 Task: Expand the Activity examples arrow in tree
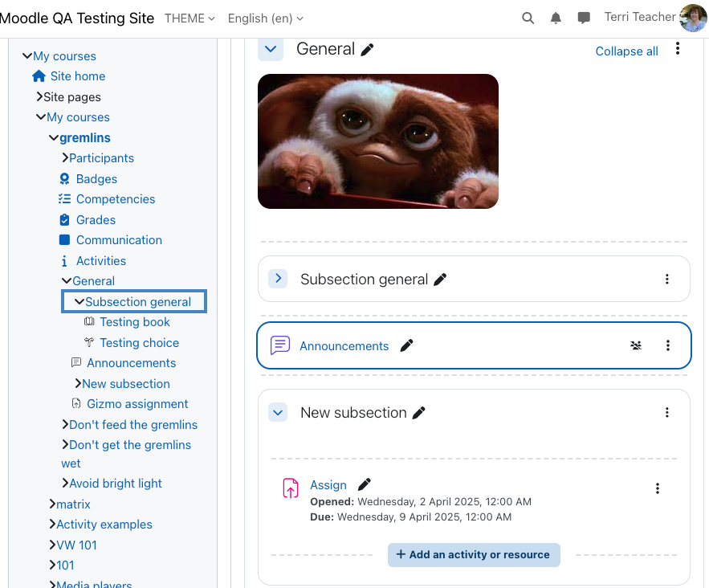52,525
